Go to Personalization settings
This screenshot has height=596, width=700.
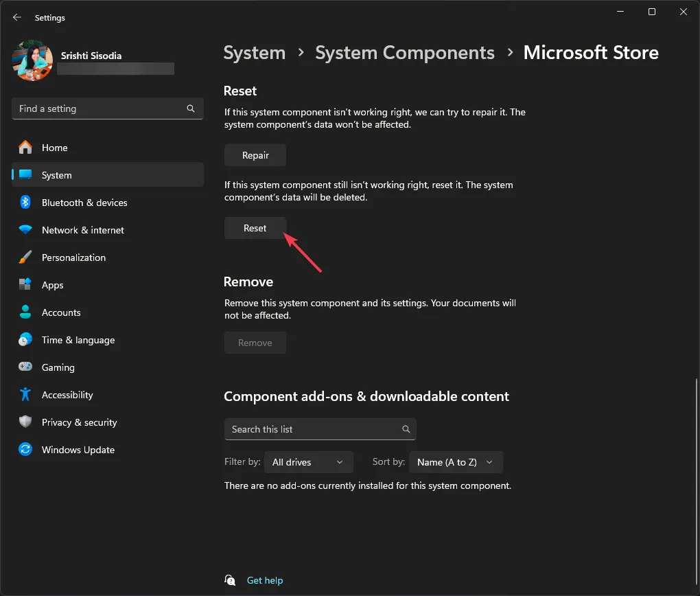pos(108,257)
